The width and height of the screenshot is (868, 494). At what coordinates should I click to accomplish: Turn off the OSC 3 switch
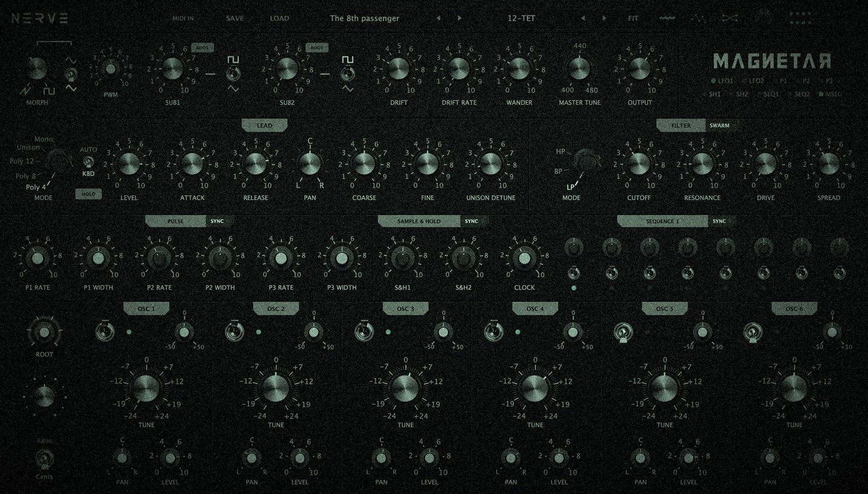pyautogui.click(x=363, y=331)
